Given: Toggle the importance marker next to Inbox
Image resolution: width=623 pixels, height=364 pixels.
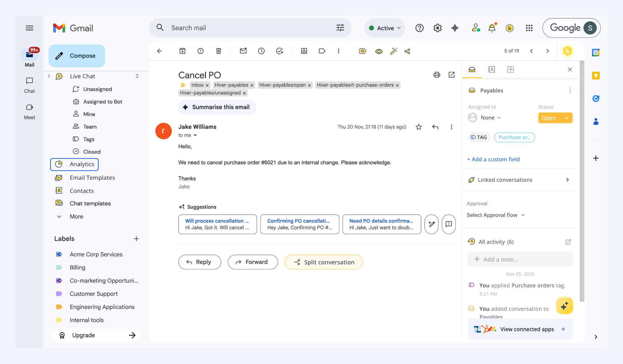Looking at the screenshot, I should 183,85.
